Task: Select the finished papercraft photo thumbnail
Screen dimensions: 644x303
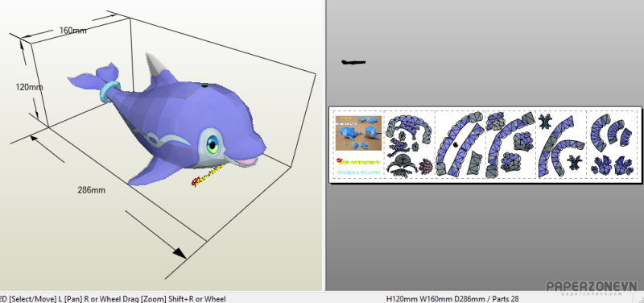Action: 358,133
